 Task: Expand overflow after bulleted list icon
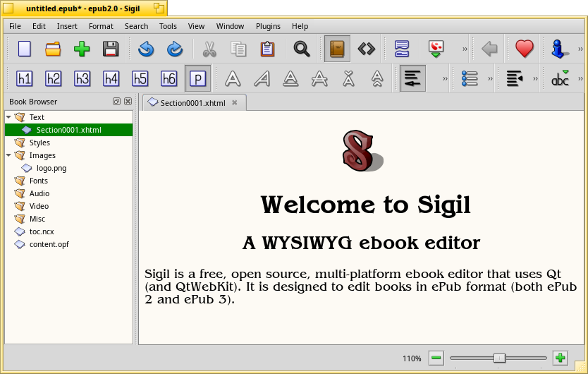tap(490, 78)
